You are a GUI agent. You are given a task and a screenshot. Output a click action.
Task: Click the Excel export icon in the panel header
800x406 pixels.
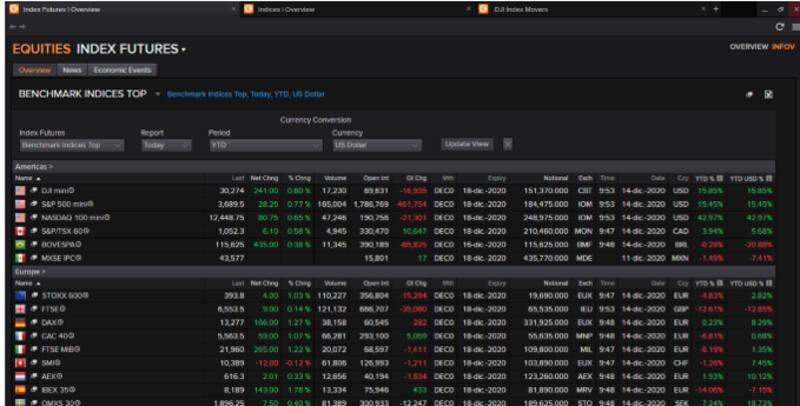[x=769, y=94]
